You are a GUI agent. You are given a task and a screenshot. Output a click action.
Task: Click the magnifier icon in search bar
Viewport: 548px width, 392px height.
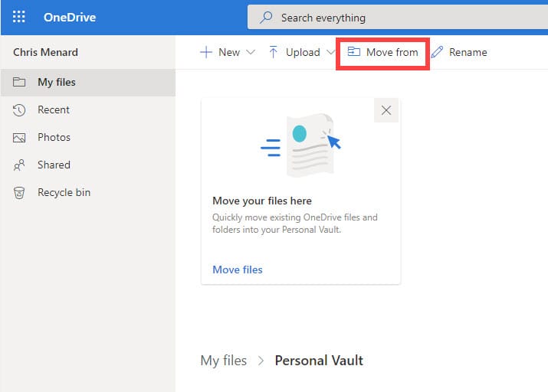click(x=267, y=17)
